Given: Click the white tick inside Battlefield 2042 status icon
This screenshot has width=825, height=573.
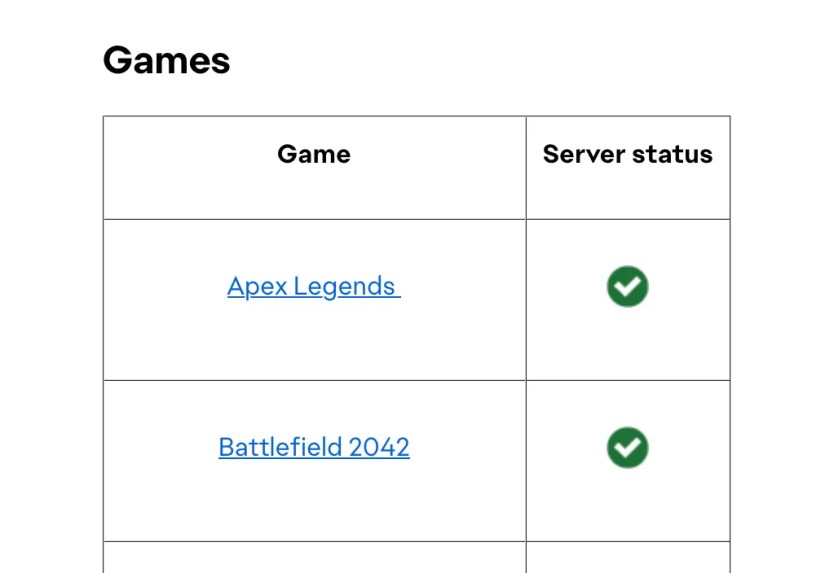Looking at the screenshot, I should click(x=628, y=447).
